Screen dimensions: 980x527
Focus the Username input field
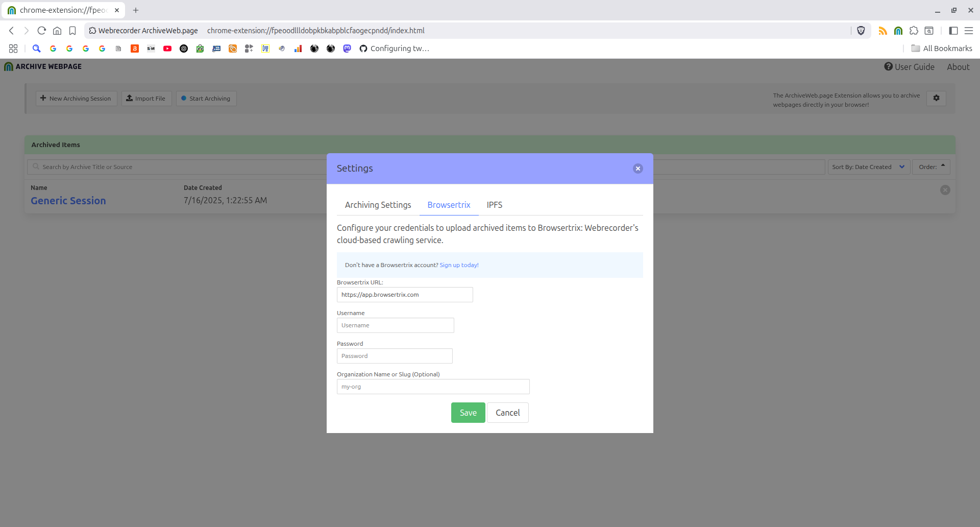click(396, 325)
